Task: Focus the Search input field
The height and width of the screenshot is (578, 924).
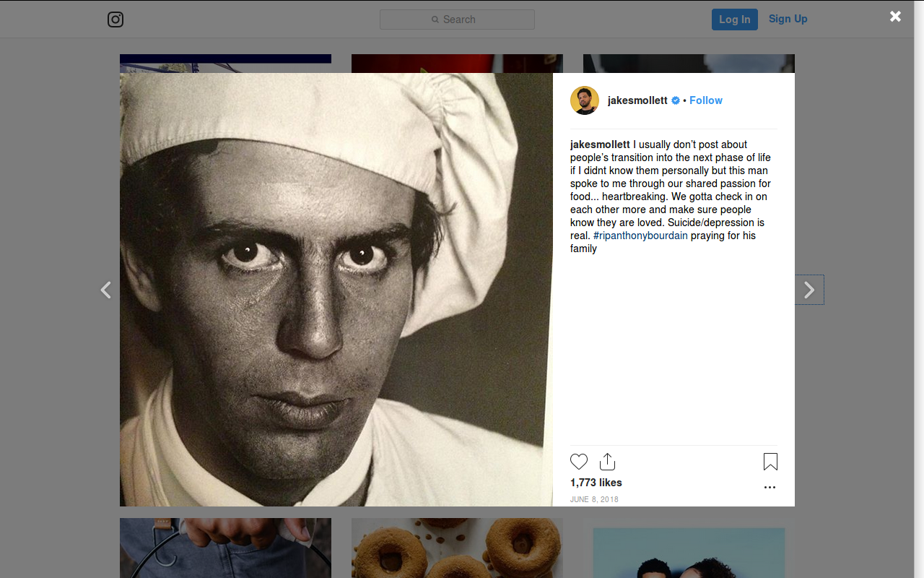Action: pyautogui.click(x=457, y=20)
